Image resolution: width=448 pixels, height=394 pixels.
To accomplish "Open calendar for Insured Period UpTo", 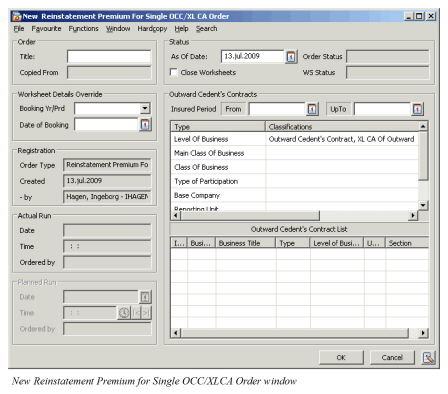I will [417, 109].
